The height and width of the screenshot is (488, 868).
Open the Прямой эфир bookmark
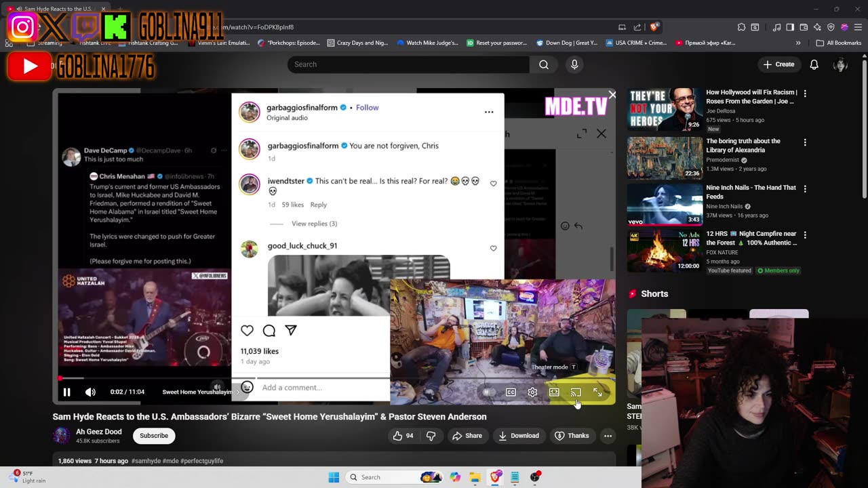(x=706, y=43)
